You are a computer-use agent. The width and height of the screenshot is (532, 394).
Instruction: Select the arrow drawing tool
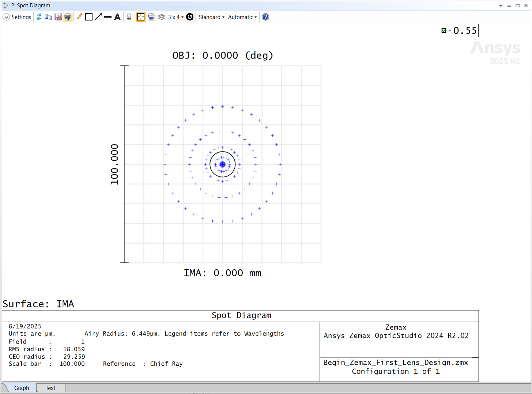click(98, 17)
